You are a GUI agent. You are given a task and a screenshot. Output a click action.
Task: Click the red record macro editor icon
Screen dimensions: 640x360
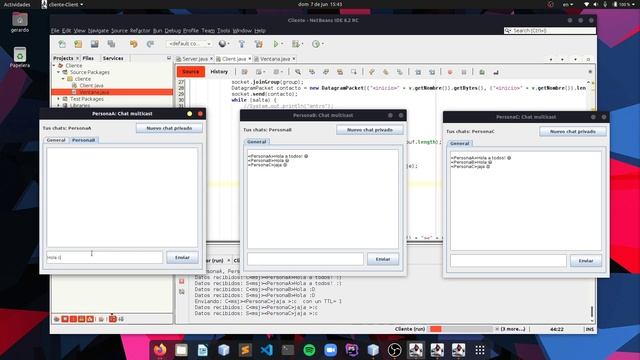click(x=450, y=72)
